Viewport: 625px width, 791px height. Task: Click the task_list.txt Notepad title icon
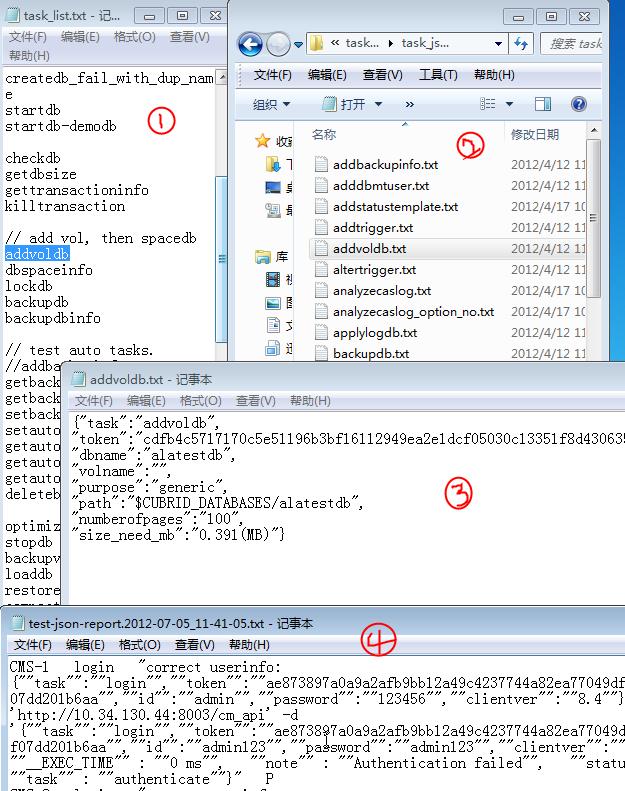click(x=12, y=15)
